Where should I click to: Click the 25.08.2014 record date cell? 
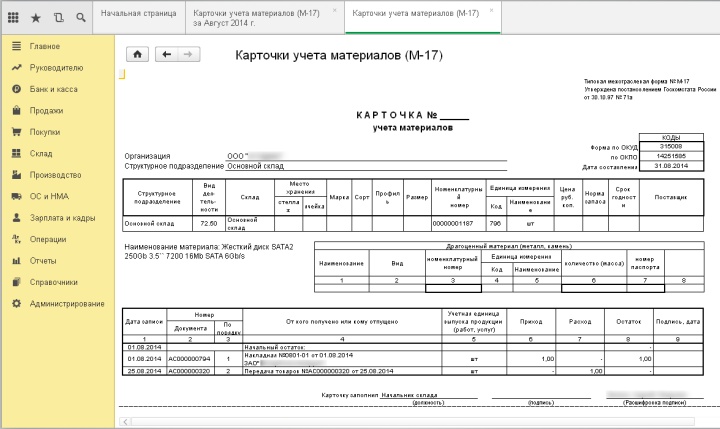coord(144,371)
